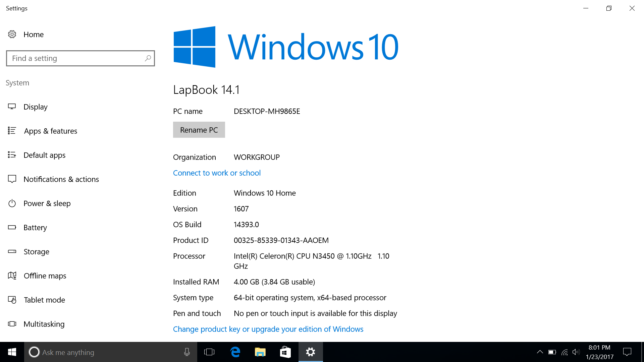This screenshot has width=644, height=362.
Task: Click the Display monitor icon
Action: (x=12, y=107)
